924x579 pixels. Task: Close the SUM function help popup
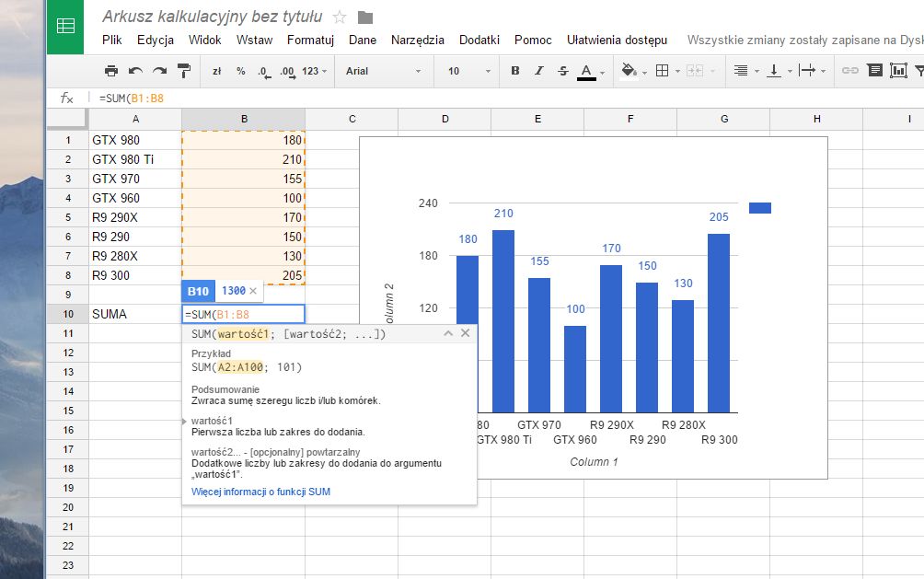pos(466,333)
